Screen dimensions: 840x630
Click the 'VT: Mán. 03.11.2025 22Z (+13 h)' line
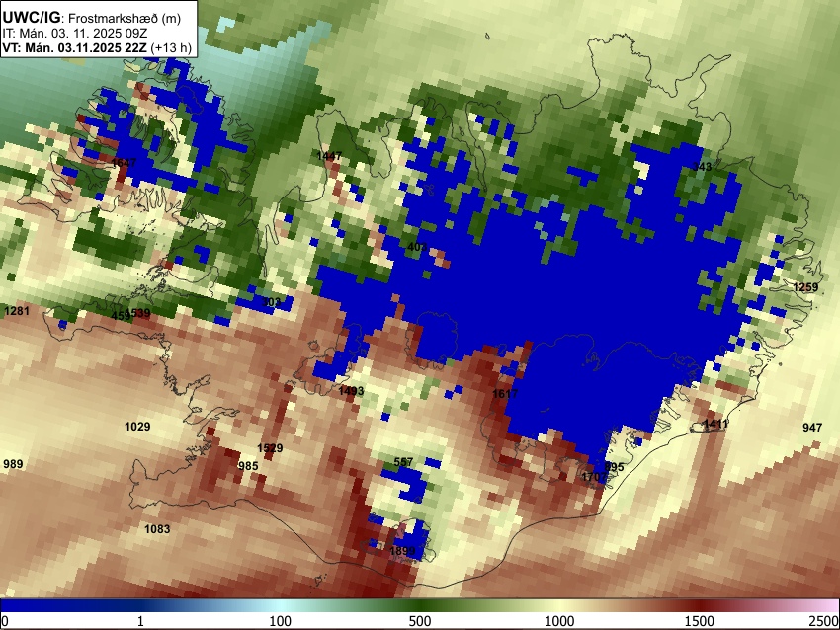click(97, 47)
